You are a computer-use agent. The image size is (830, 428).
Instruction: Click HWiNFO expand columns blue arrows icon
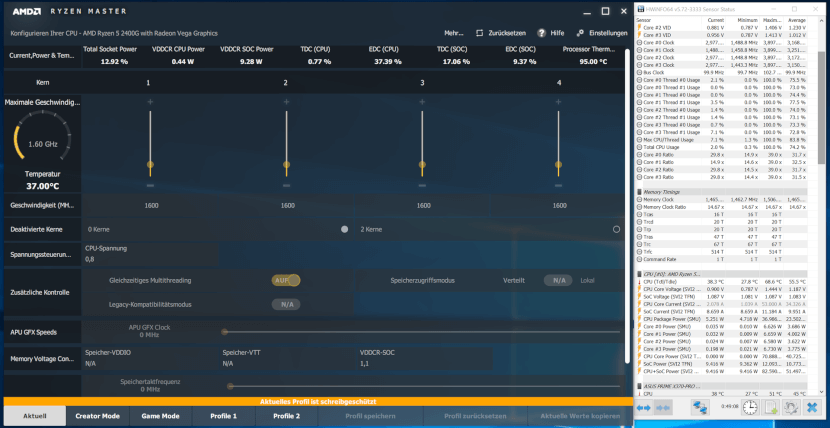(x=644, y=407)
